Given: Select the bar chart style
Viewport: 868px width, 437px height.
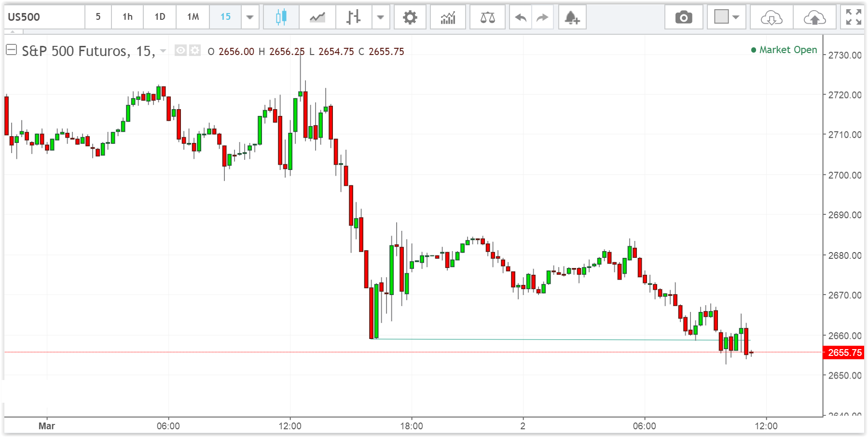Looking at the screenshot, I should [353, 17].
